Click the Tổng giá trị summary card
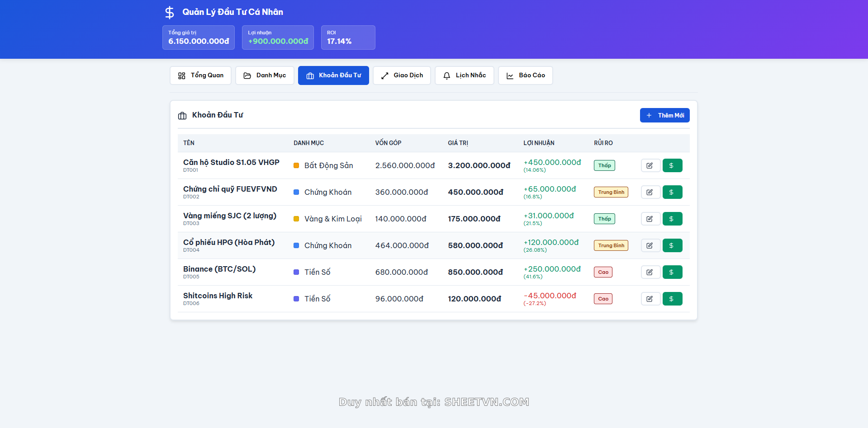The image size is (868, 428). coord(199,38)
